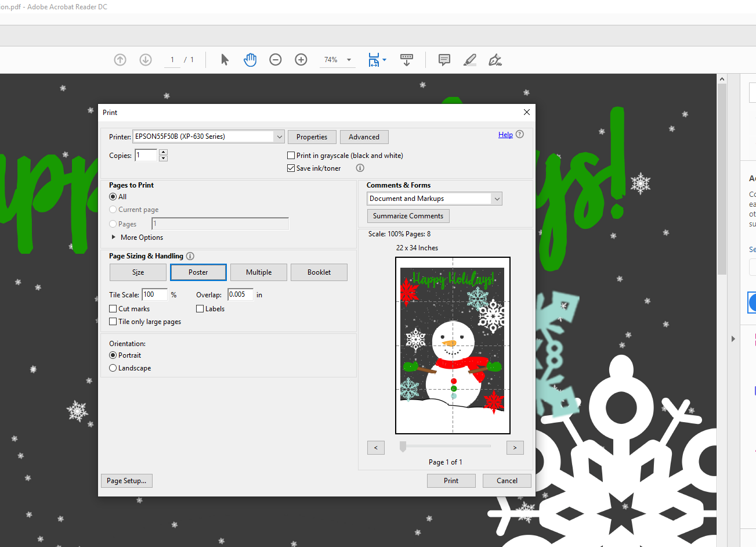Click the zoom in plus icon
The width and height of the screenshot is (756, 547).
[301, 60]
